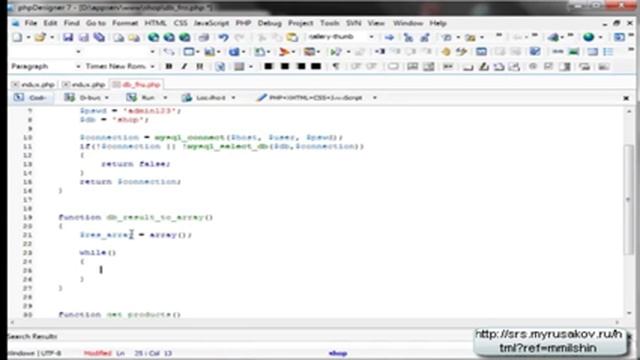This screenshot has height=360, width=640.
Task: Close the editor panel with the X button
Action: click(626, 98)
